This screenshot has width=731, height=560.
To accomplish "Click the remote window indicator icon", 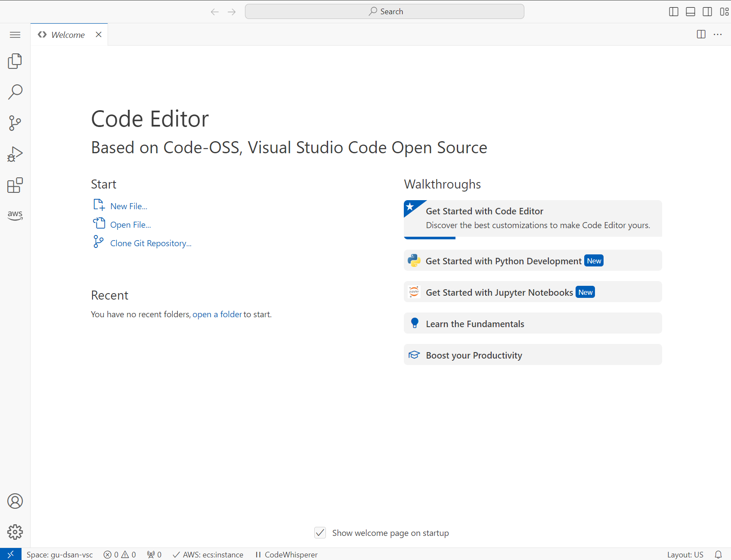I will (11, 554).
